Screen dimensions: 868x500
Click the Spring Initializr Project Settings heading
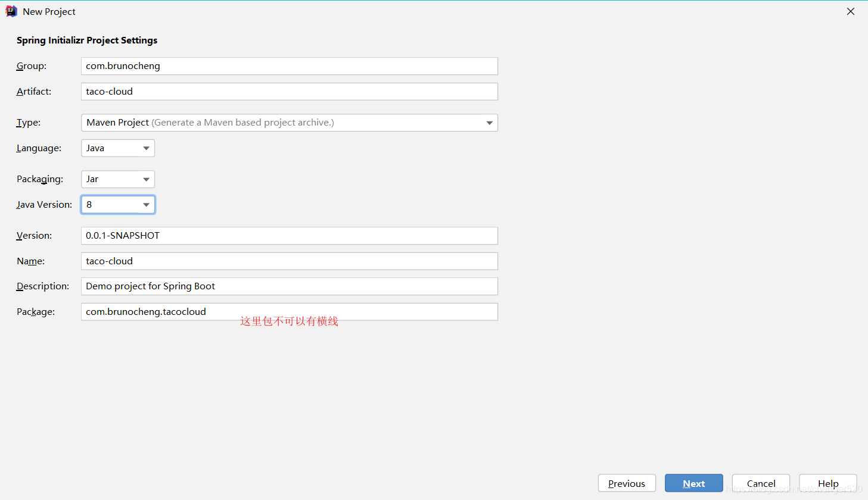pyautogui.click(x=87, y=40)
